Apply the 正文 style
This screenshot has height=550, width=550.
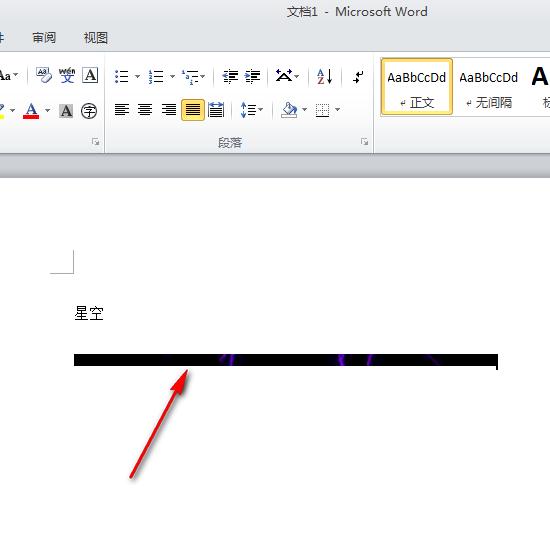[x=417, y=87]
